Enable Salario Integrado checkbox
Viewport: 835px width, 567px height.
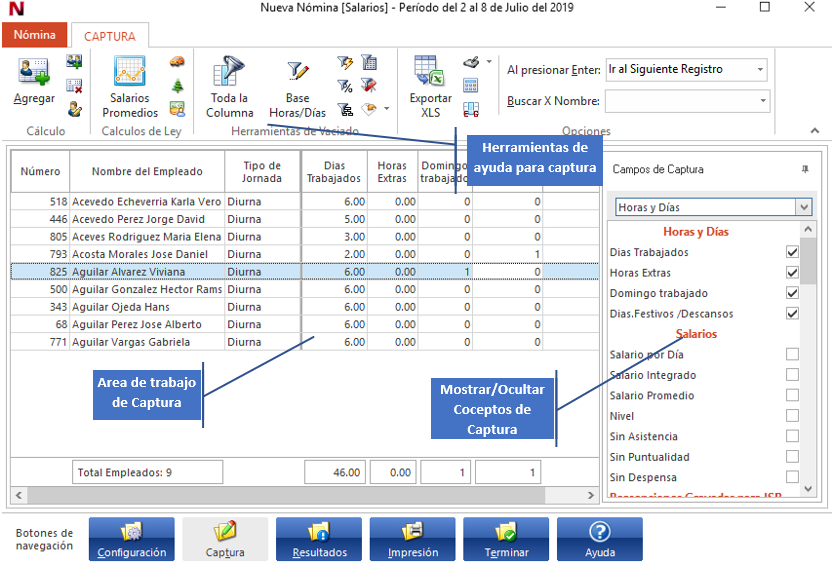click(x=792, y=375)
